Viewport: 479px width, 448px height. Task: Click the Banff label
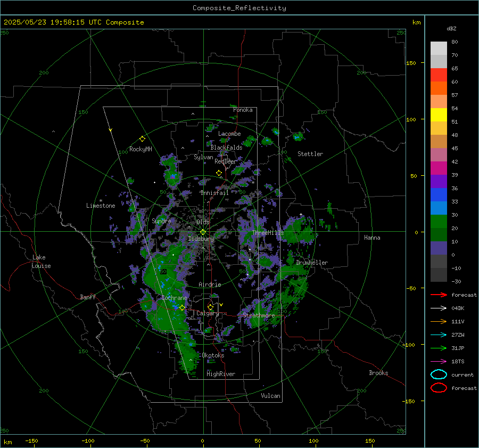point(88,297)
